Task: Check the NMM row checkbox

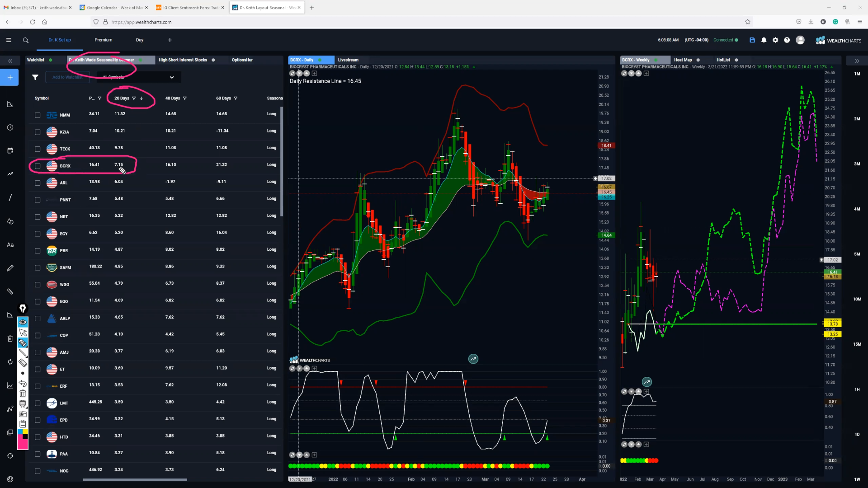Action: [38, 115]
